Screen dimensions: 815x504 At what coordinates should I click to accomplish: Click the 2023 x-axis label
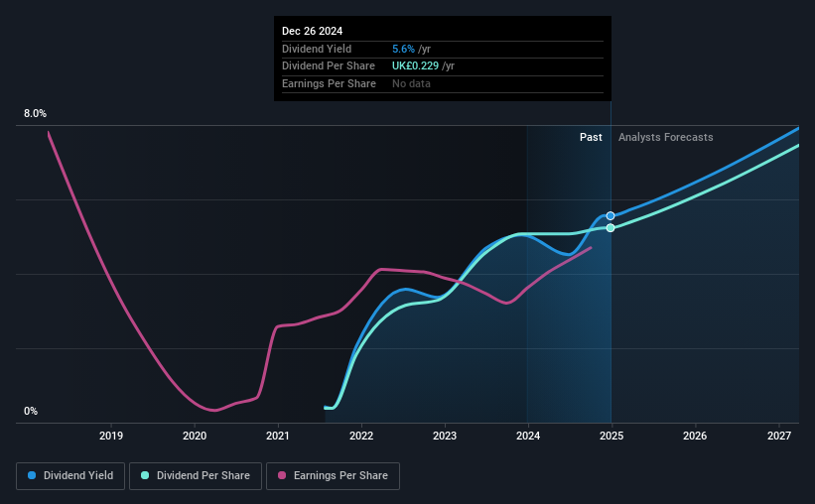(445, 436)
